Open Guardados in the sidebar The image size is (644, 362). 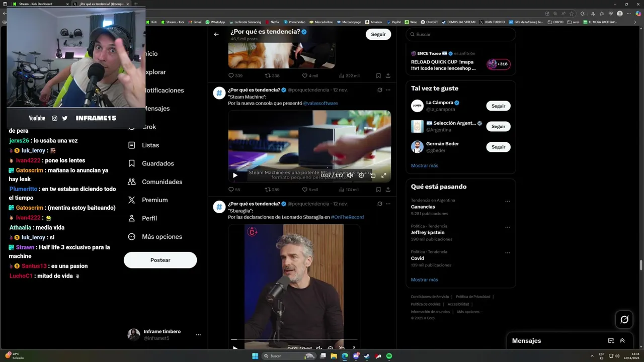tap(151, 163)
